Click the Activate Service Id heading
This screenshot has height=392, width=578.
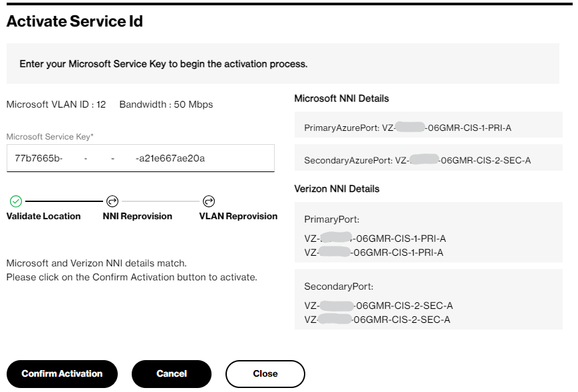tap(74, 21)
